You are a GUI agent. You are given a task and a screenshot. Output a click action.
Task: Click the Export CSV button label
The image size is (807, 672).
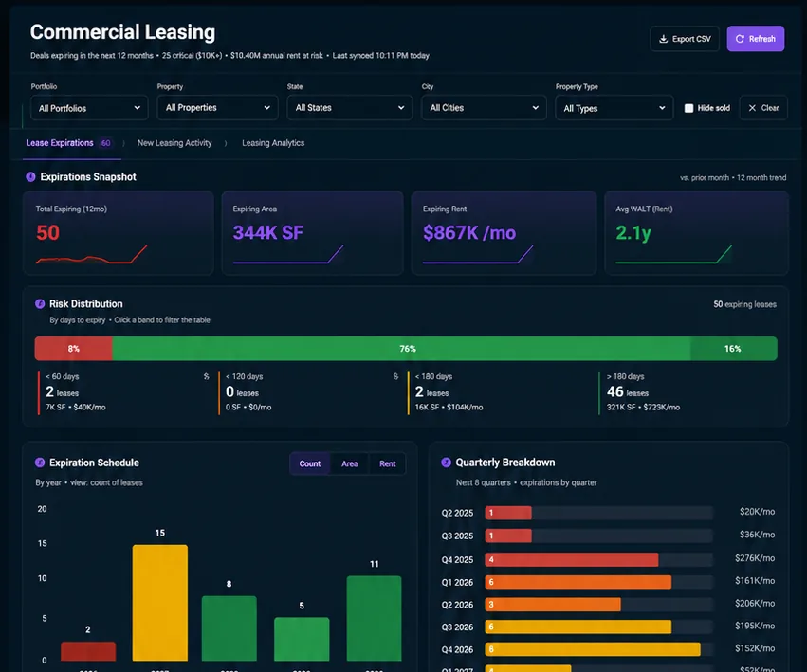[x=691, y=39]
